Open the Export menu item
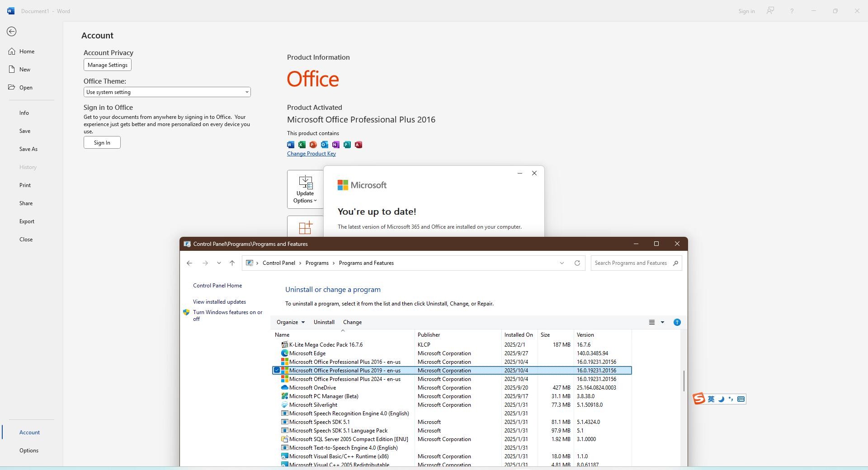 click(27, 221)
